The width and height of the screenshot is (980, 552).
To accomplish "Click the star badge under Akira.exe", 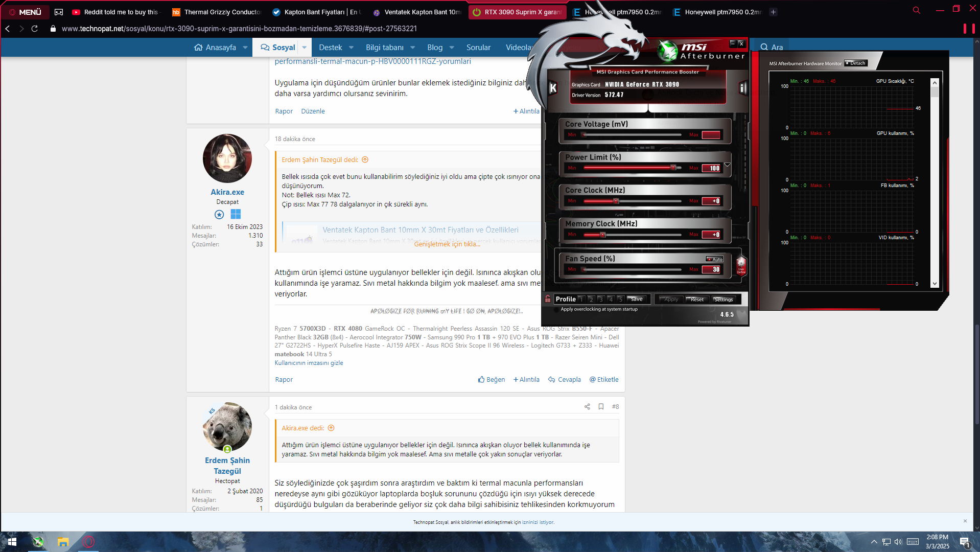I will coord(219,214).
